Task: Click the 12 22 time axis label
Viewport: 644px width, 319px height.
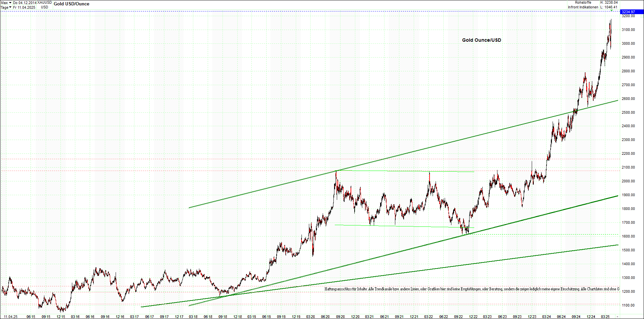Action: tap(473, 317)
